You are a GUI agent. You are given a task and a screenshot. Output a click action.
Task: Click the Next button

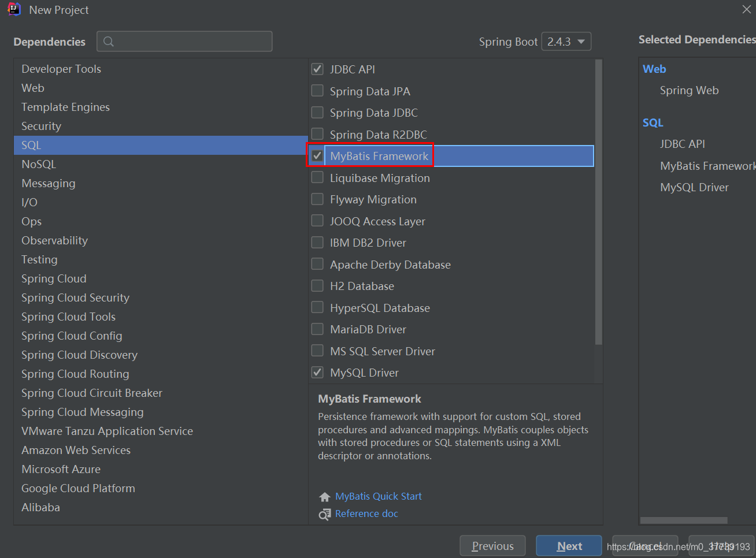569,546
